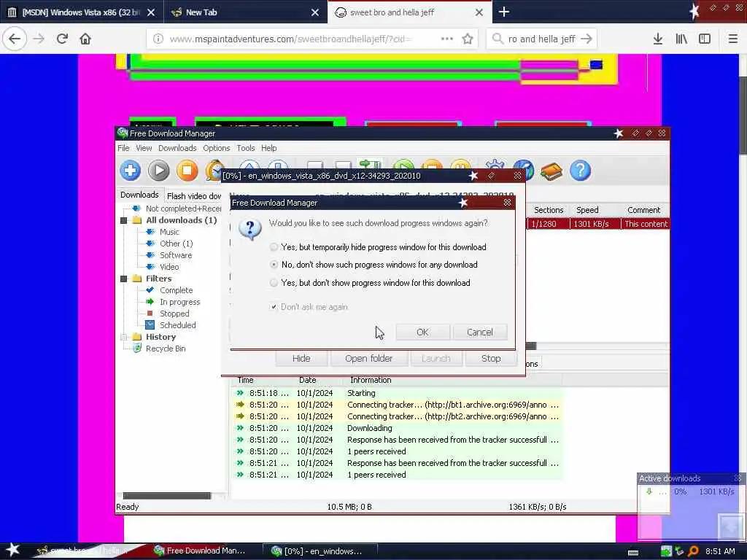Open the Options menu

(216, 148)
